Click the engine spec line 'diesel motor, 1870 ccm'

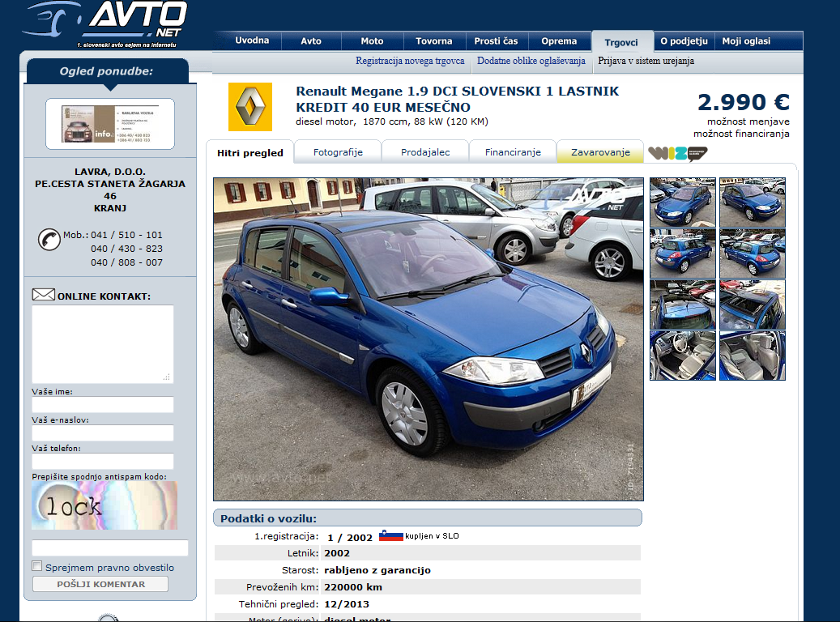point(392,121)
